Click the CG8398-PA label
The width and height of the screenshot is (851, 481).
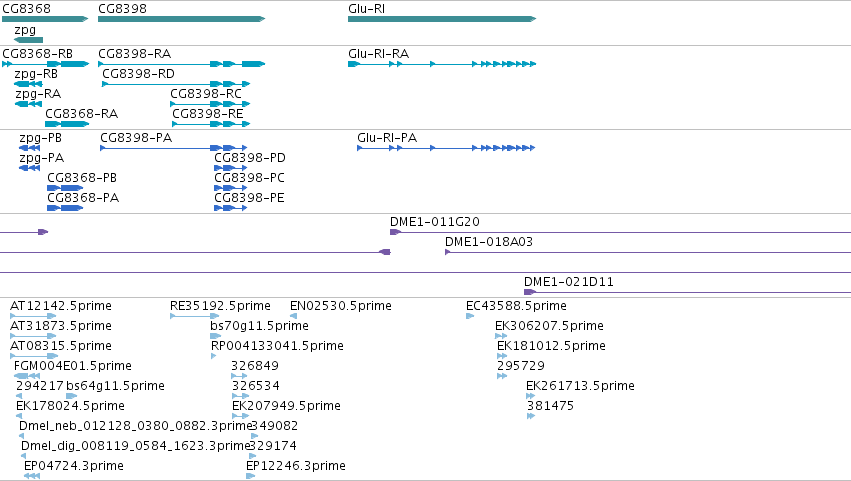136,138
